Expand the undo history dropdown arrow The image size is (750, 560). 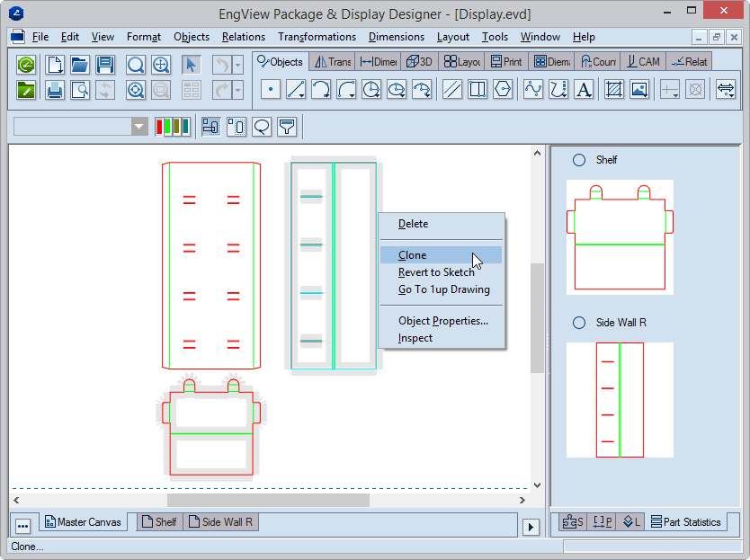(x=237, y=65)
